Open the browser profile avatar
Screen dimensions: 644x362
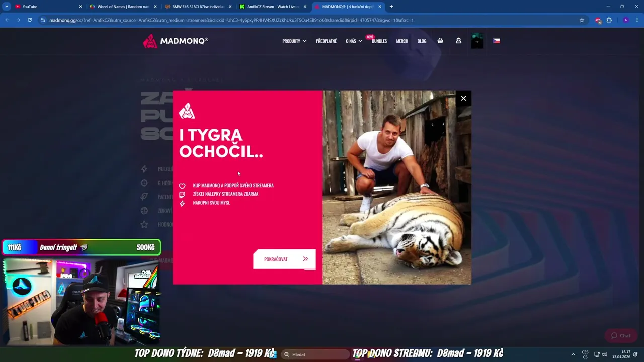pos(625,20)
